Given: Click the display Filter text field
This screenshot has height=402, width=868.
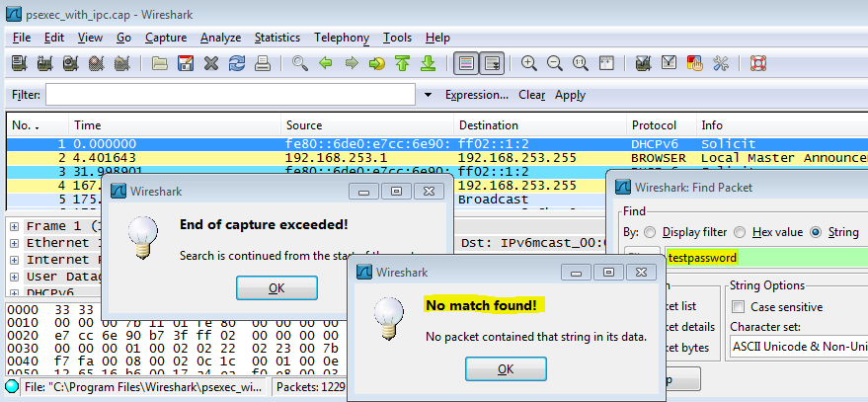Looking at the screenshot, I should click(x=230, y=95).
